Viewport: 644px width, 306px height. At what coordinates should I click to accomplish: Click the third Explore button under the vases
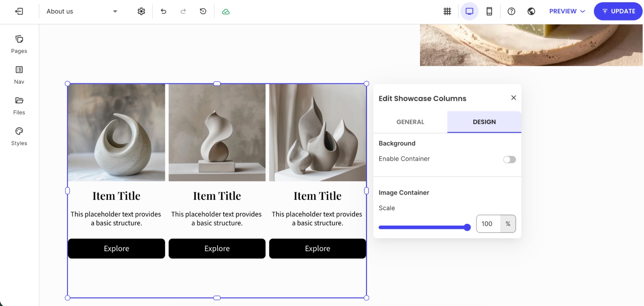click(x=318, y=249)
